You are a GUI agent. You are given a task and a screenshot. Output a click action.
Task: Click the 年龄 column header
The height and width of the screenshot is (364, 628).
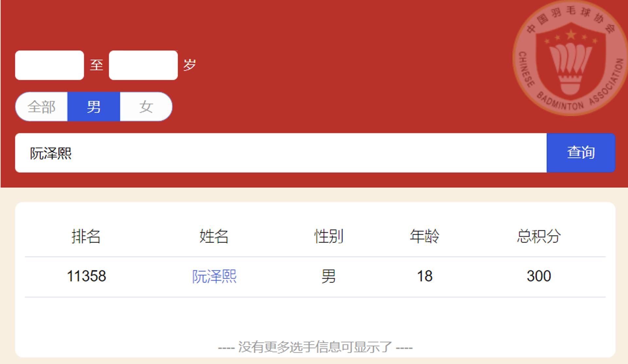(424, 236)
